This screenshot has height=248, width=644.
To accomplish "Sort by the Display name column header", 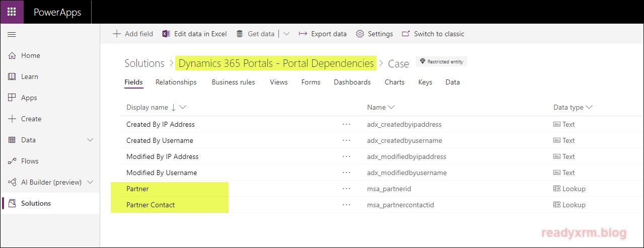I will 147,107.
